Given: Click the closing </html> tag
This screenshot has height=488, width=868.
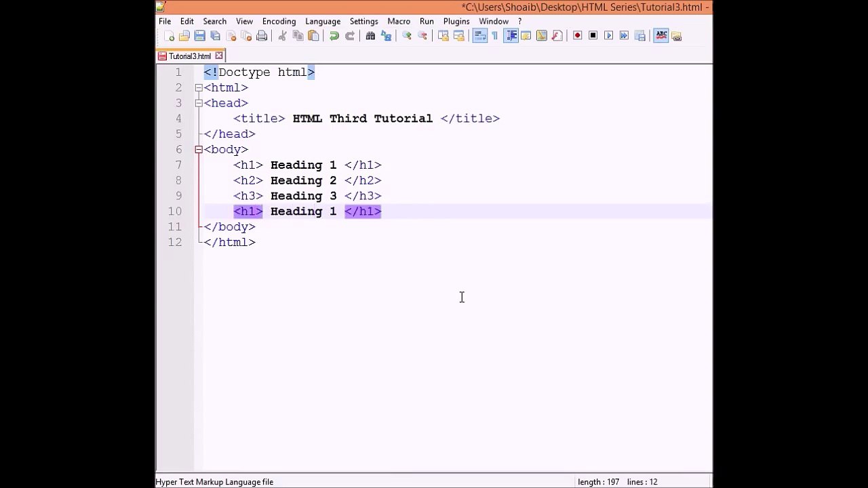Looking at the screenshot, I should 229,243.
